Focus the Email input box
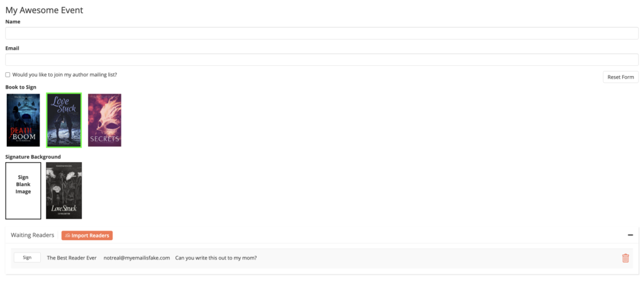644x284 pixels. tap(322, 60)
